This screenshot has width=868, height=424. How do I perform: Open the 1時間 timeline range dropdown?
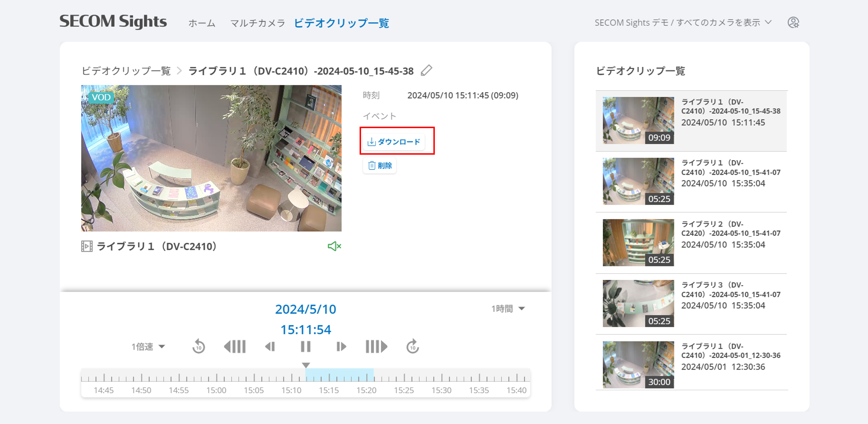508,308
